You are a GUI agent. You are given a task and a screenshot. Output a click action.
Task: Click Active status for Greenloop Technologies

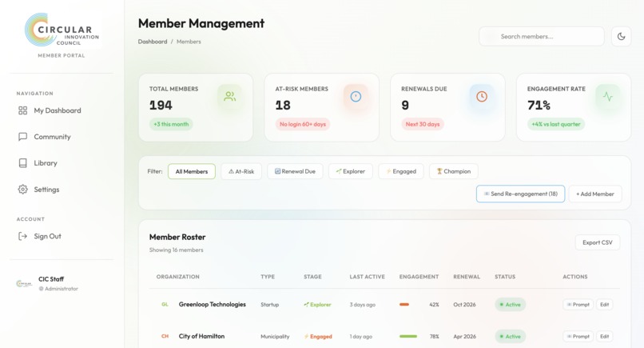click(510, 304)
